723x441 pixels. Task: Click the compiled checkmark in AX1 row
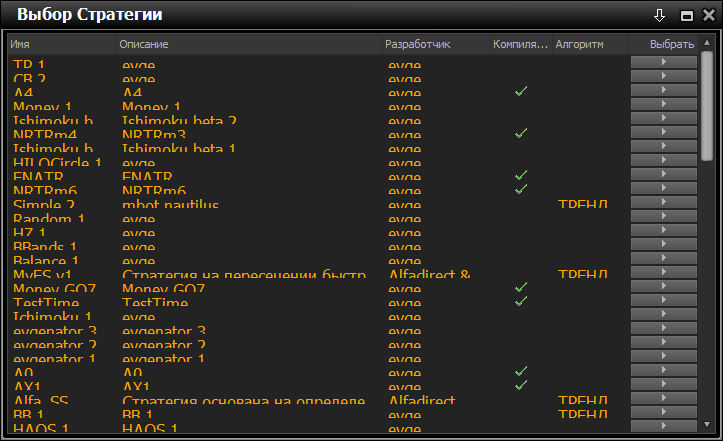coord(520,384)
